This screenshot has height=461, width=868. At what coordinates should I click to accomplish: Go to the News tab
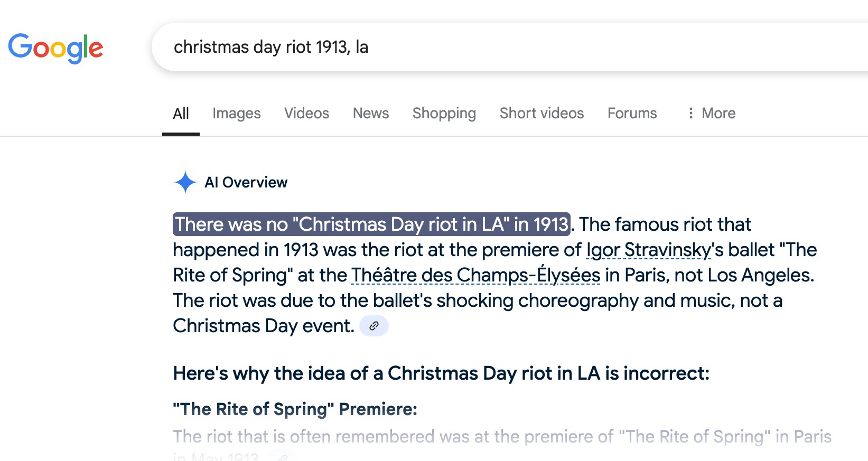tap(370, 113)
